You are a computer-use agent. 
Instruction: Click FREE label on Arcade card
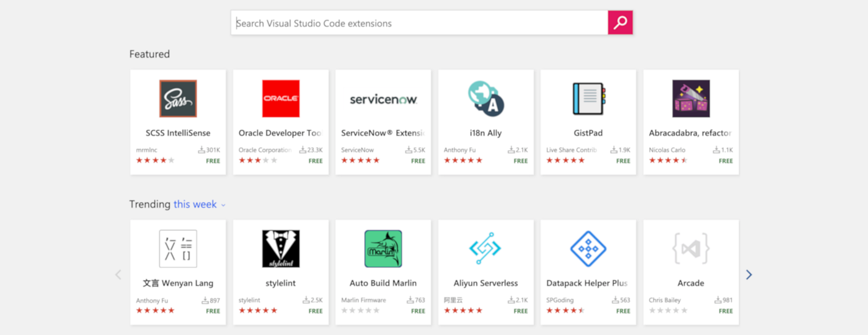tap(725, 311)
